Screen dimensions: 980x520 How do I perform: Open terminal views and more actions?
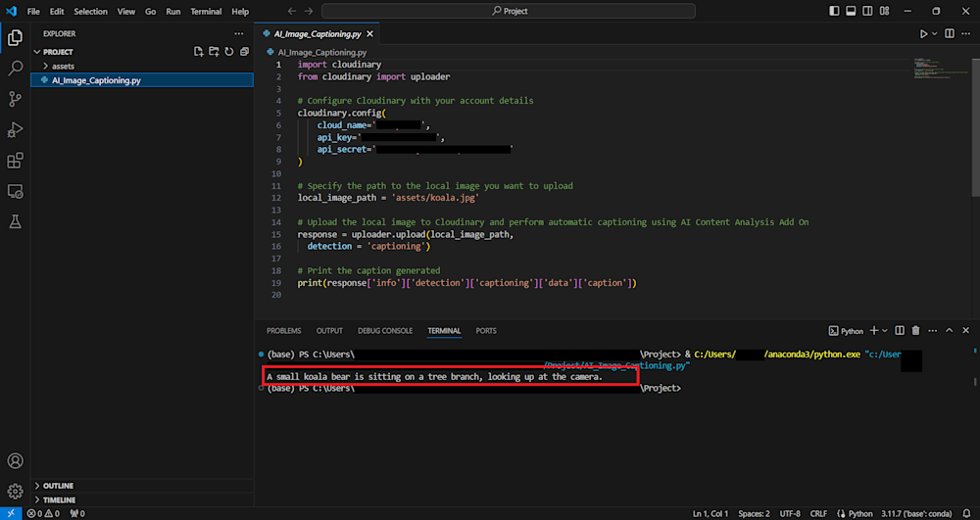(x=933, y=331)
